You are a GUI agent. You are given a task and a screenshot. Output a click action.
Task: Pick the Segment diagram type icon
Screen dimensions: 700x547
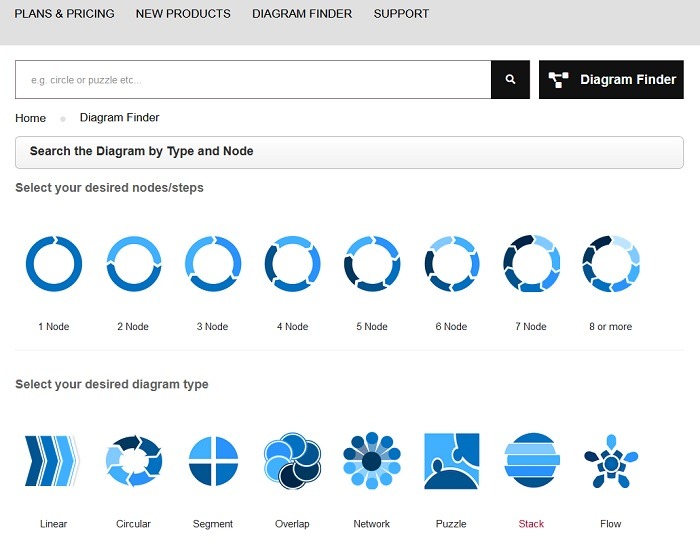(x=213, y=461)
